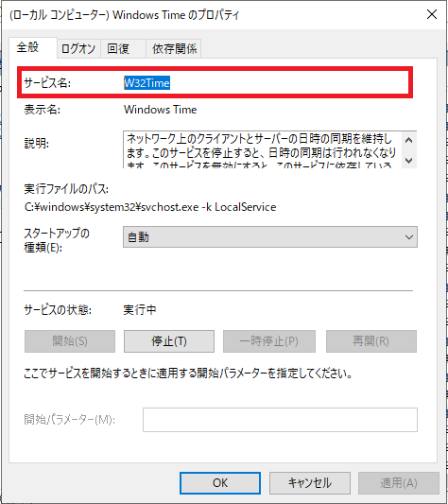This screenshot has height=504, width=448.
Task: Click the キャンセル button
Action: tap(310, 483)
